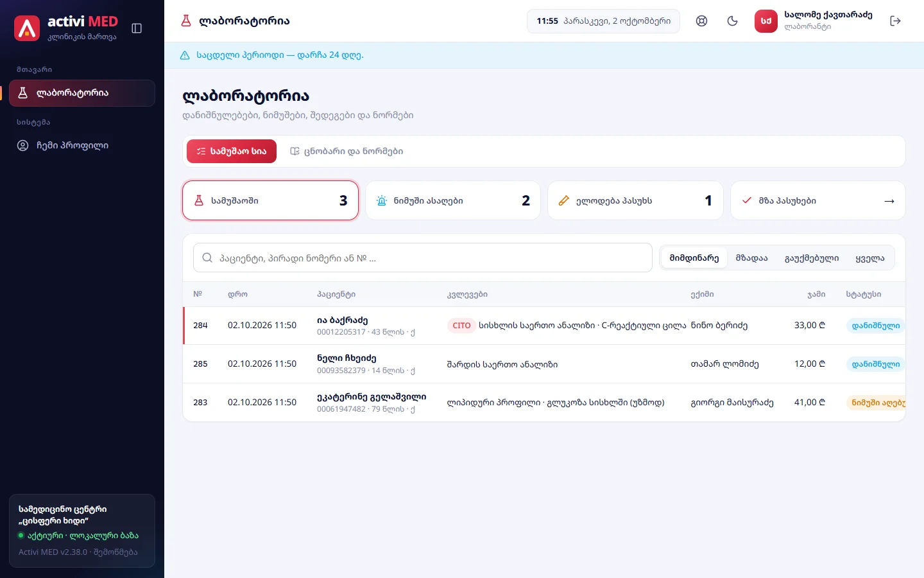924x578 pixels.
Task: Collapse the sidebar with the panel icon
Action: (137, 28)
